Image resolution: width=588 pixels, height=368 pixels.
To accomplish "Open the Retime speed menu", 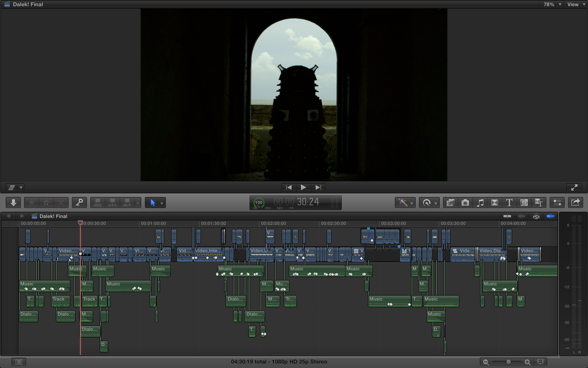I will (429, 202).
